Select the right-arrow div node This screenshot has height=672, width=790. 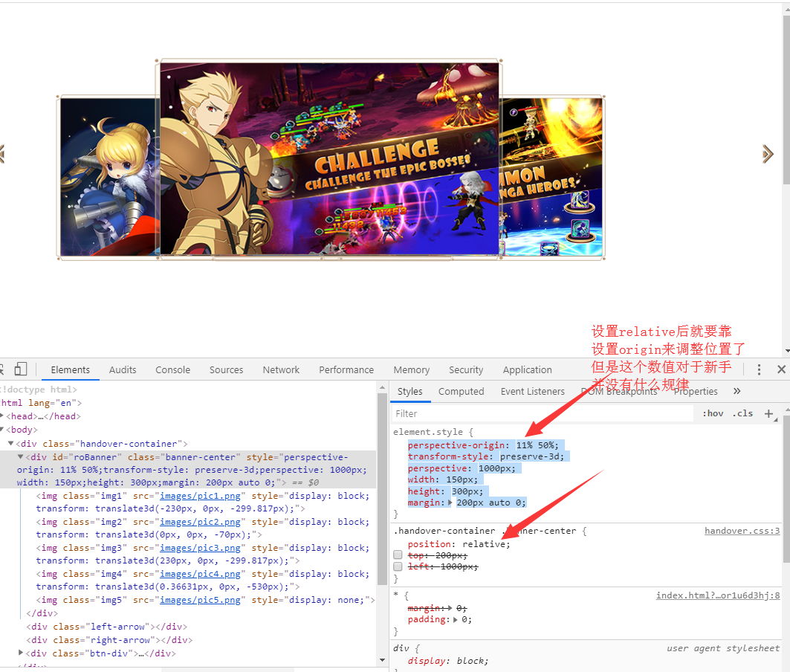(109, 640)
